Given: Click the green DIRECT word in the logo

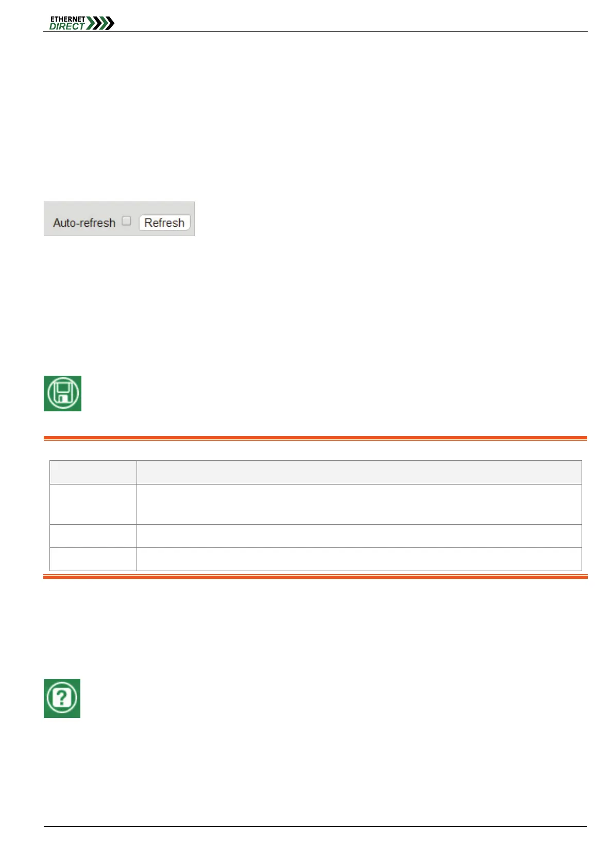Looking at the screenshot, I should tap(67, 26).
